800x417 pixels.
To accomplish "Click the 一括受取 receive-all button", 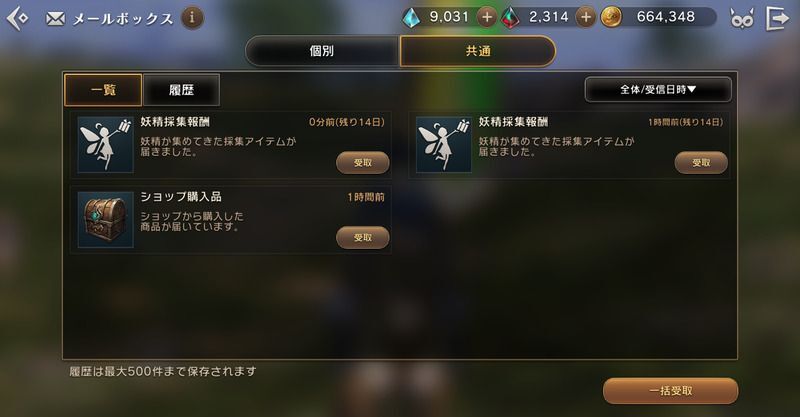I will tap(670, 391).
